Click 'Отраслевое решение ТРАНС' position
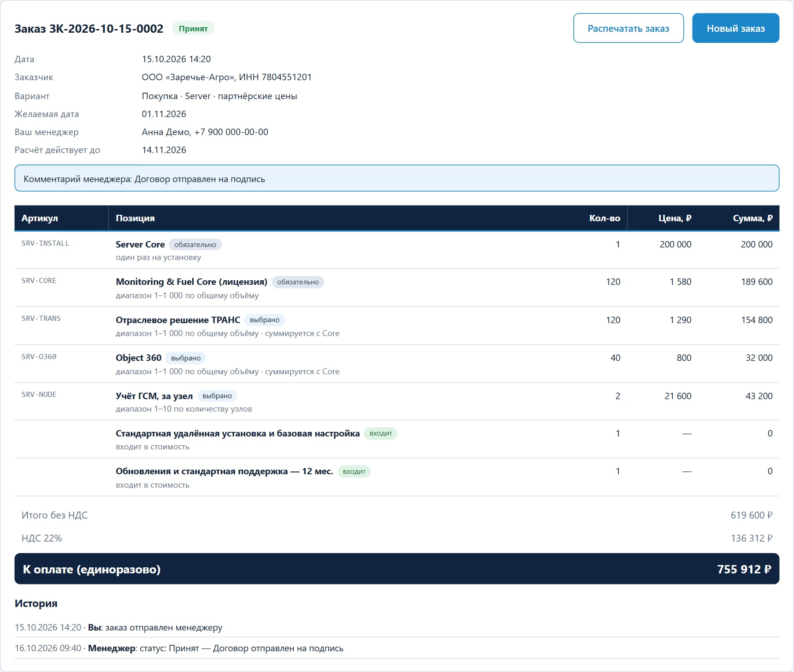This screenshot has height=672, width=794. pos(178,320)
